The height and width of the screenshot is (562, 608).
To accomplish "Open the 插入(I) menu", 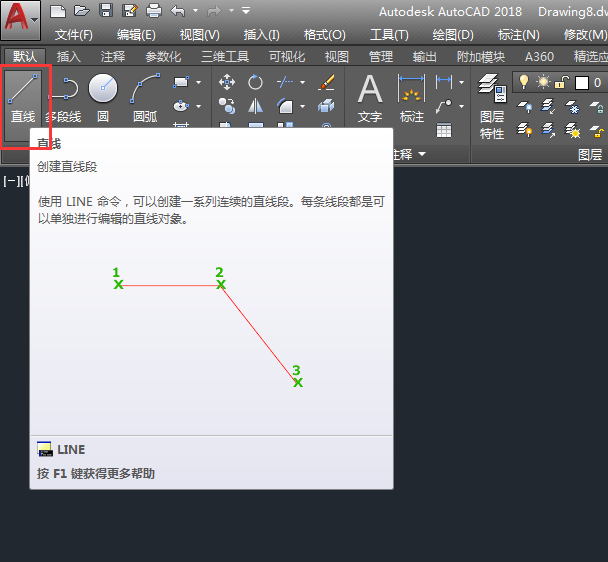I will (x=261, y=35).
